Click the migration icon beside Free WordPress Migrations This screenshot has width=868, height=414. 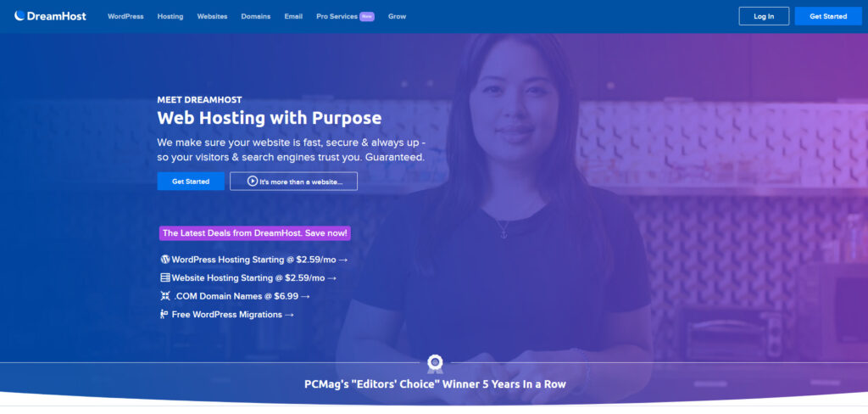[x=164, y=314]
